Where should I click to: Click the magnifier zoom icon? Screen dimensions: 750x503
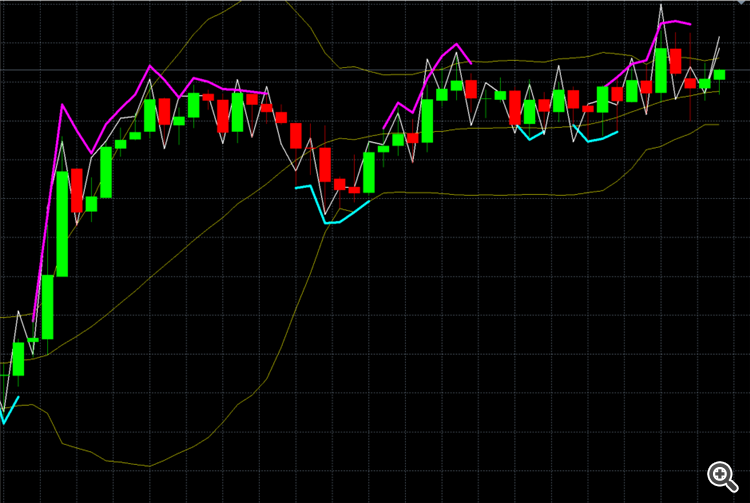point(722,476)
